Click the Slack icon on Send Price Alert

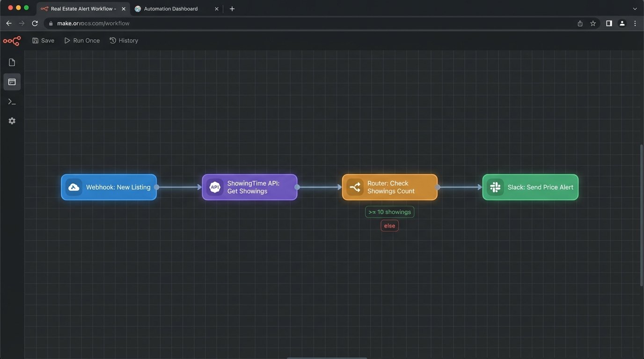(495, 187)
